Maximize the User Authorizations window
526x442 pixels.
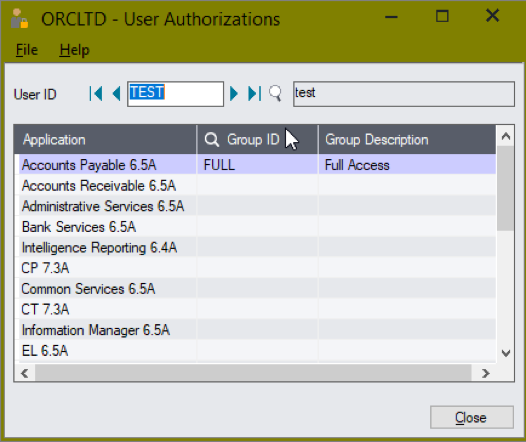coord(442,16)
